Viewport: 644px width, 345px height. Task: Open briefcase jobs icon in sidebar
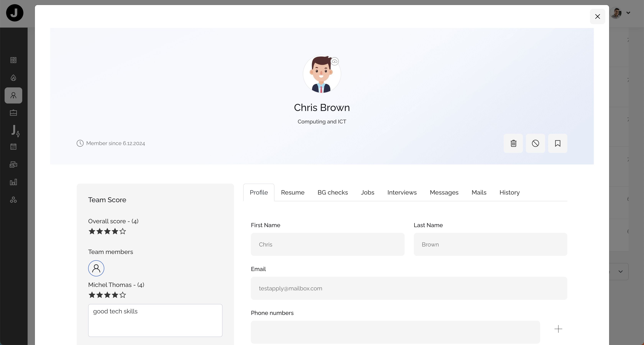coord(13,113)
